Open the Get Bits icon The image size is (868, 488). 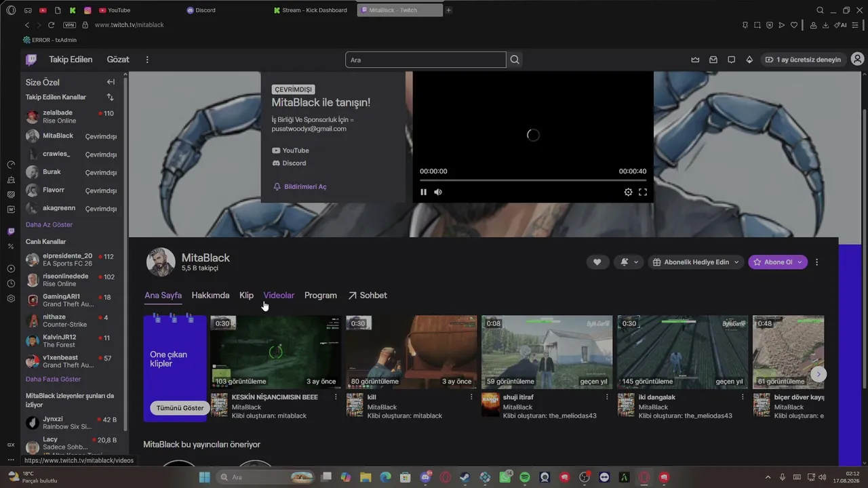(x=749, y=60)
